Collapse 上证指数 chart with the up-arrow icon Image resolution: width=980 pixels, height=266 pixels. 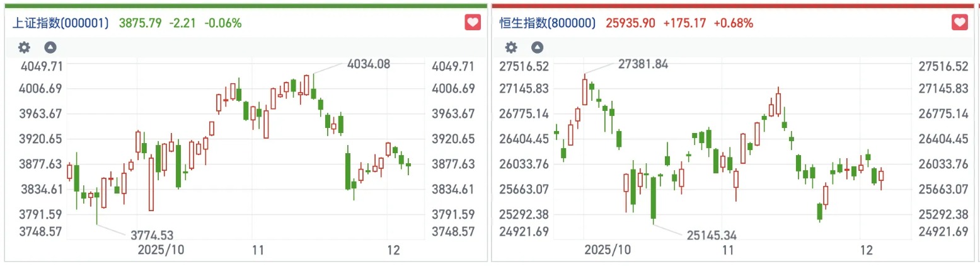(50, 47)
